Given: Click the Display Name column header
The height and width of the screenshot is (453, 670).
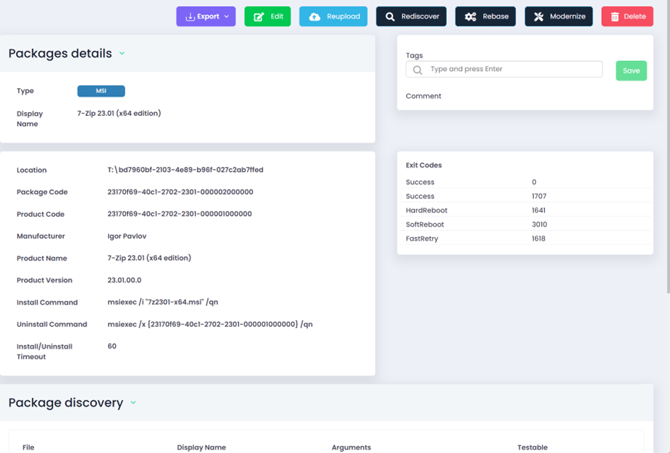Looking at the screenshot, I should (x=201, y=447).
